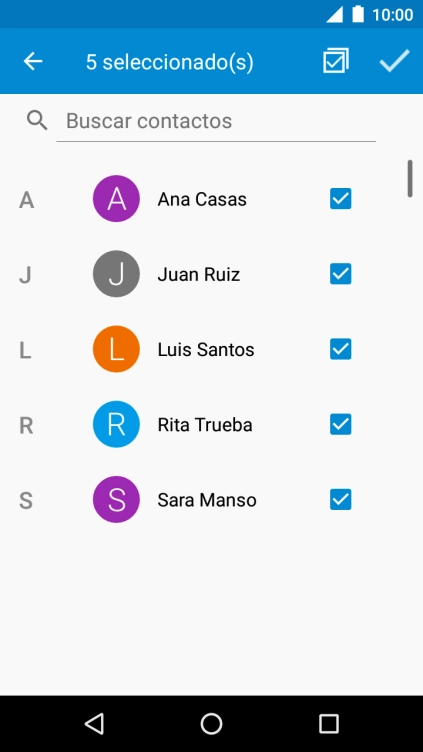Tap the Android back triangle button
Screen dimensions: 423x752
click(x=94, y=723)
